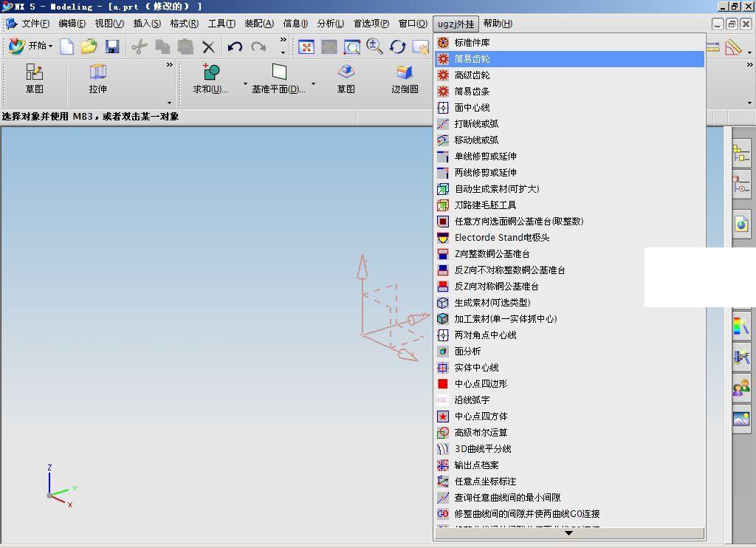Save the part with the floppy disk icon
The image size is (756, 548).
pyautogui.click(x=112, y=47)
